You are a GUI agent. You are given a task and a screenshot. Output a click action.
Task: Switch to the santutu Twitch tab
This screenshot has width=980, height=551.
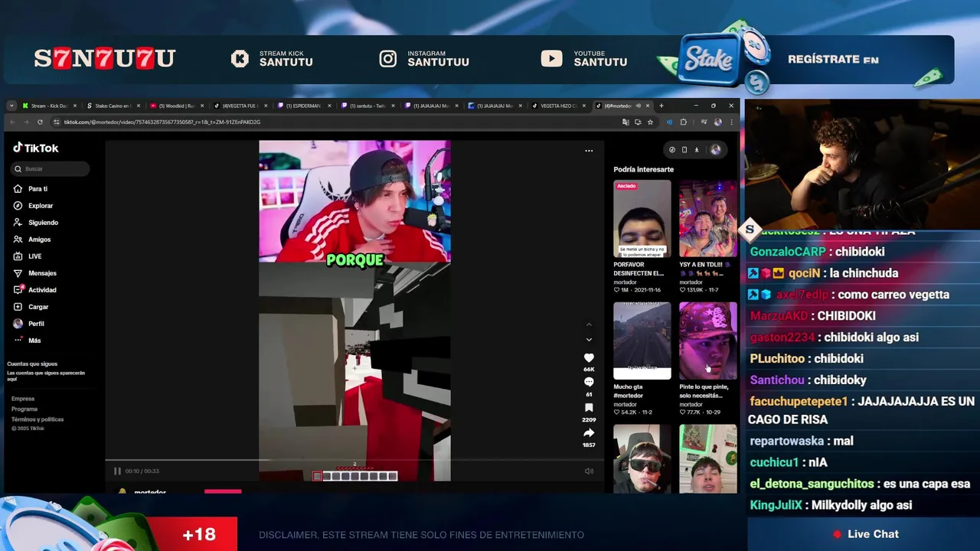point(366,106)
